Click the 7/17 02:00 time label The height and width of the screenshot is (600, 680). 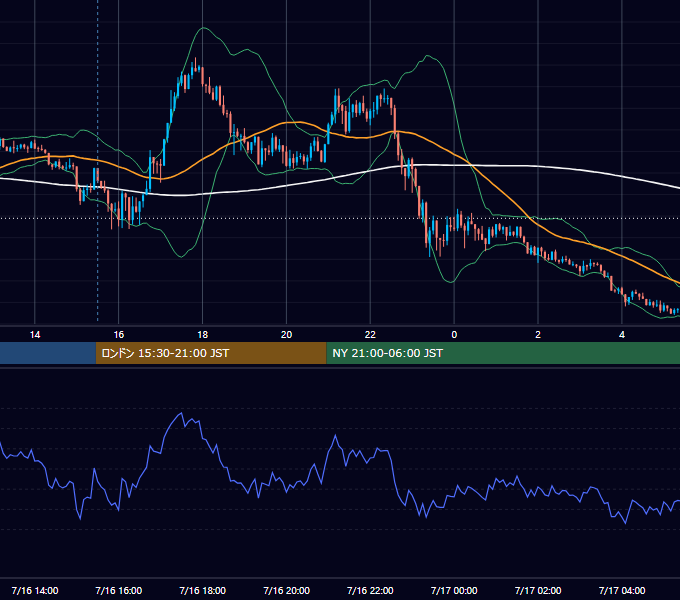click(538, 590)
